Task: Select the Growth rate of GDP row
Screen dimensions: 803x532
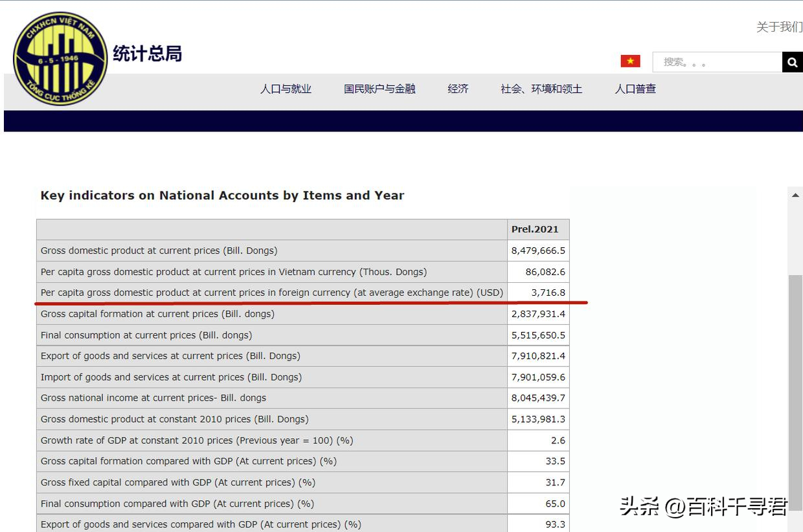Action: [197, 440]
